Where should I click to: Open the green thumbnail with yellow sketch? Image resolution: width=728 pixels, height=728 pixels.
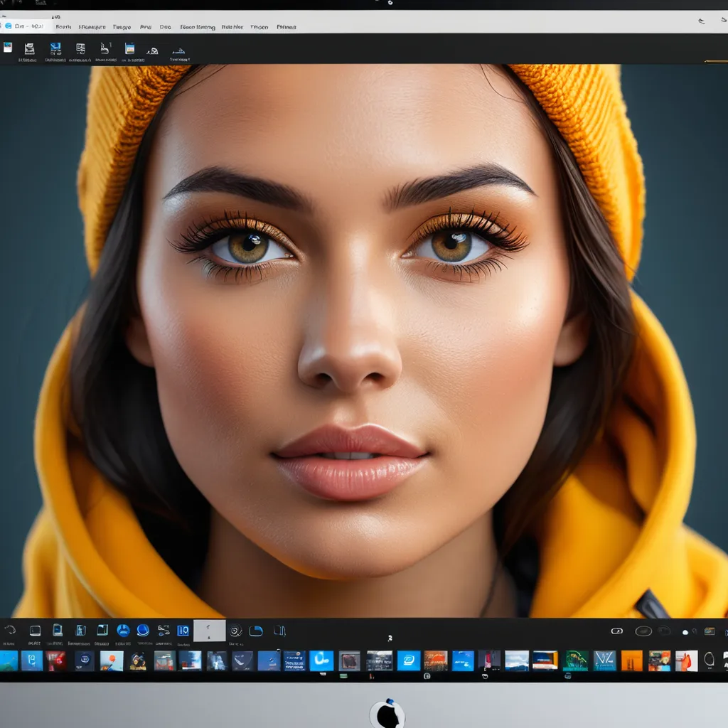576,660
